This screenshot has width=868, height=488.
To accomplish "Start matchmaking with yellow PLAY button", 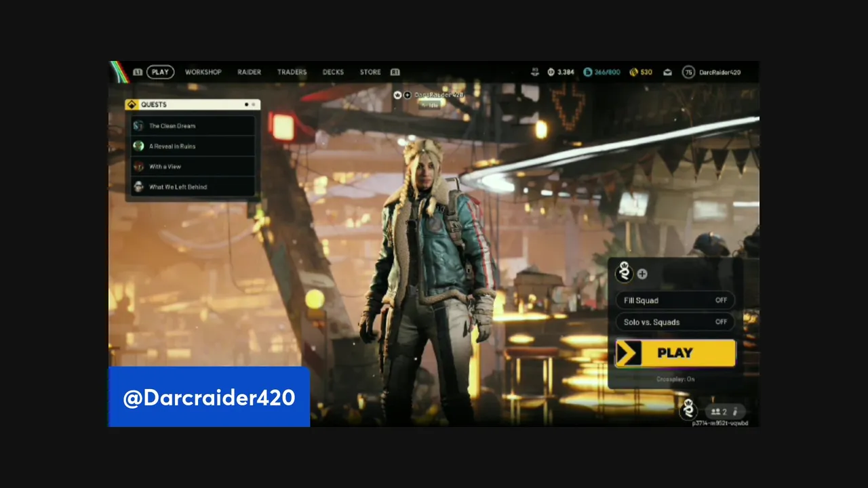I will click(675, 353).
